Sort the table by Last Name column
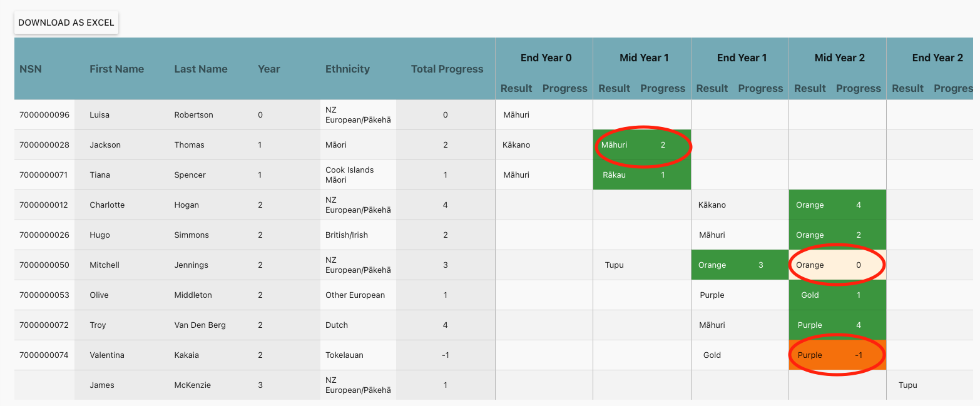 (200, 69)
